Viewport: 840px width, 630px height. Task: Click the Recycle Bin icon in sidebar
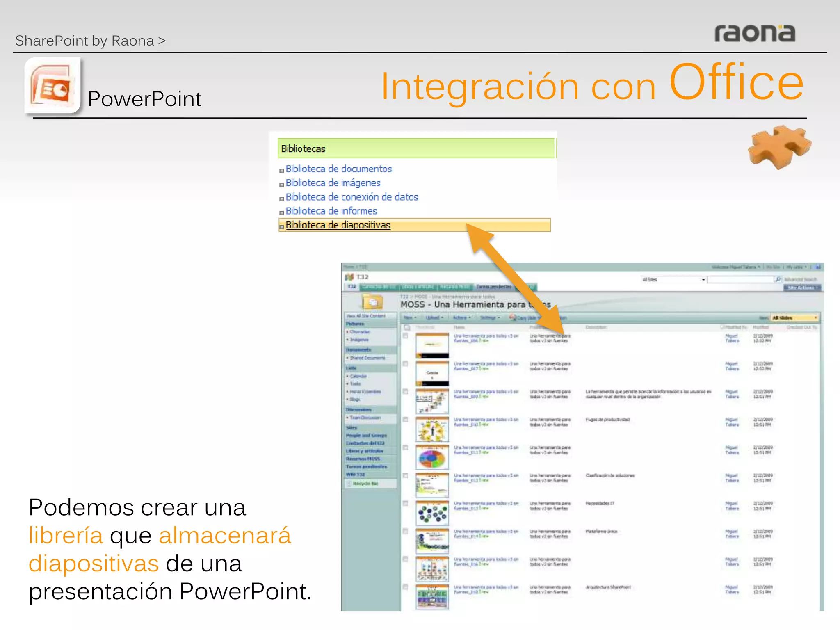click(349, 484)
